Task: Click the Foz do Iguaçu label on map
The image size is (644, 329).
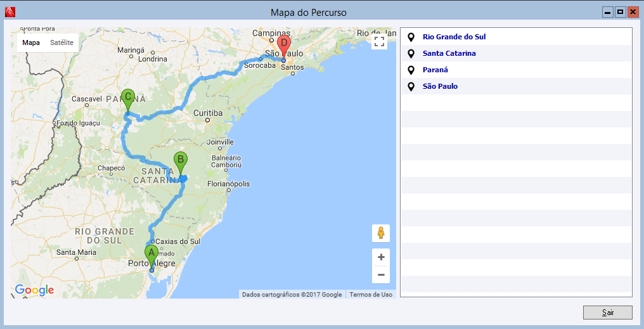Action: pos(79,123)
